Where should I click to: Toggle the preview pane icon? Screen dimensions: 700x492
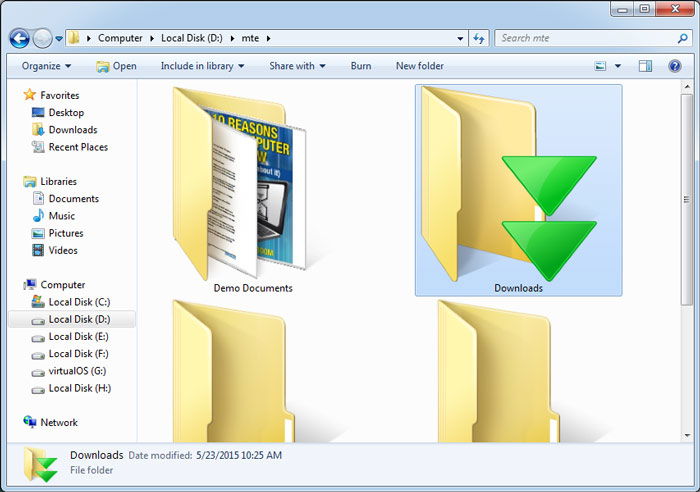645,66
